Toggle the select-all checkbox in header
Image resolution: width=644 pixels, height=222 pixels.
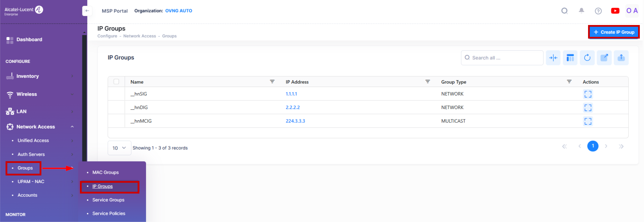tap(116, 82)
